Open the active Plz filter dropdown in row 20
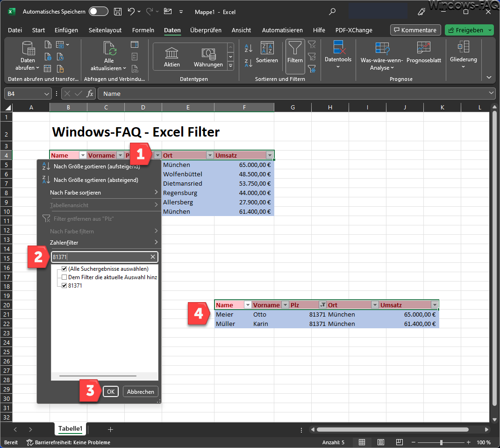Screen dimensions: 500x448 [x=323, y=305]
